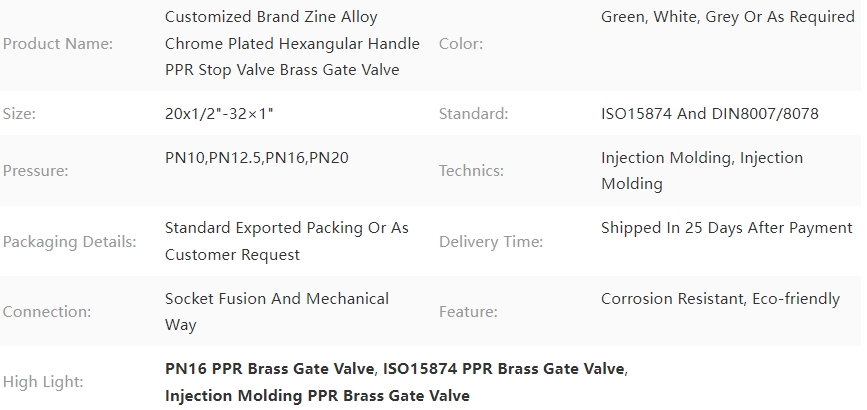
Task: Click the Packaging Details label
Action: pos(69,241)
